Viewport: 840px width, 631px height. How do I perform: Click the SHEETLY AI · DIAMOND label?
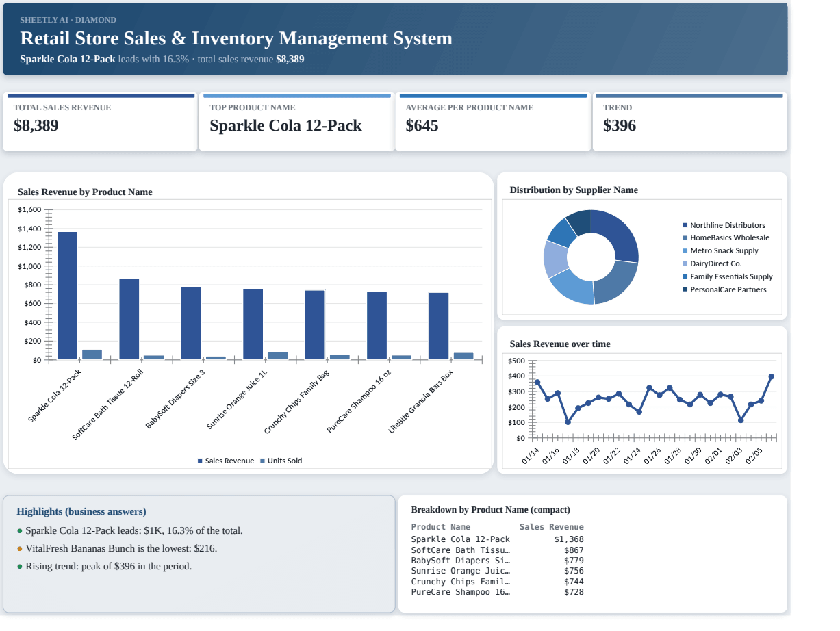click(68, 20)
